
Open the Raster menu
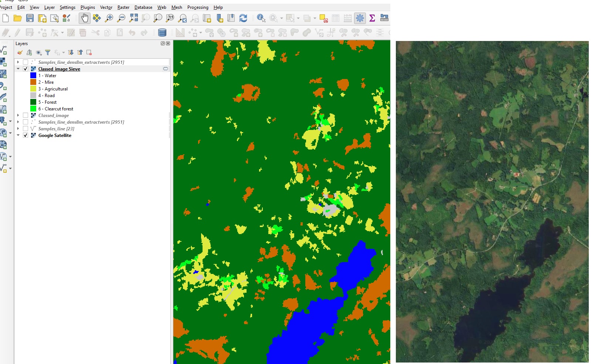[123, 7]
